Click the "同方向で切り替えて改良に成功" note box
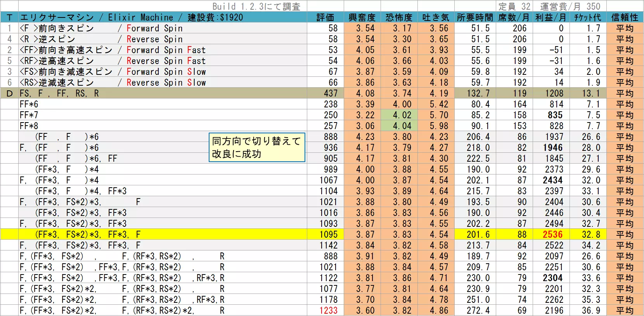This screenshot has height=316, width=644. click(257, 147)
